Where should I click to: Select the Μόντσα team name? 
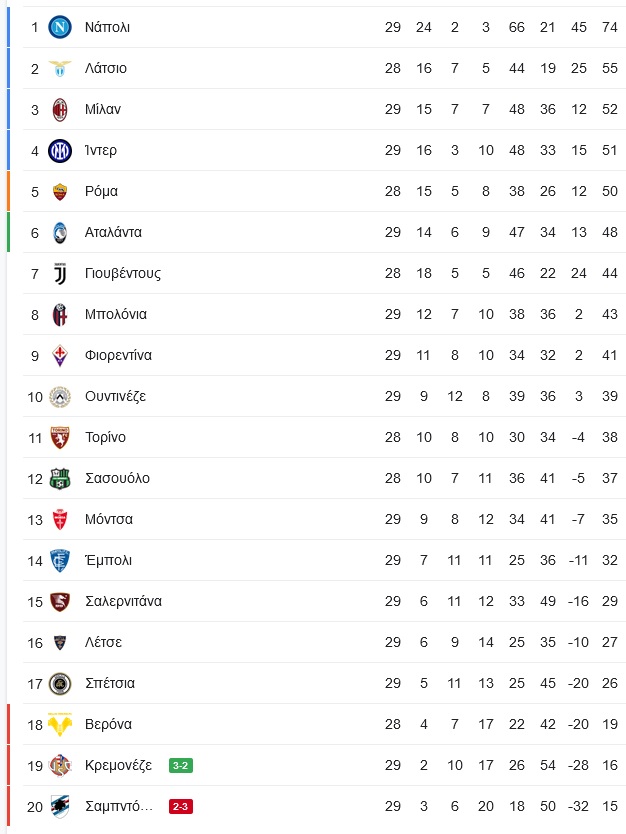(109, 519)
